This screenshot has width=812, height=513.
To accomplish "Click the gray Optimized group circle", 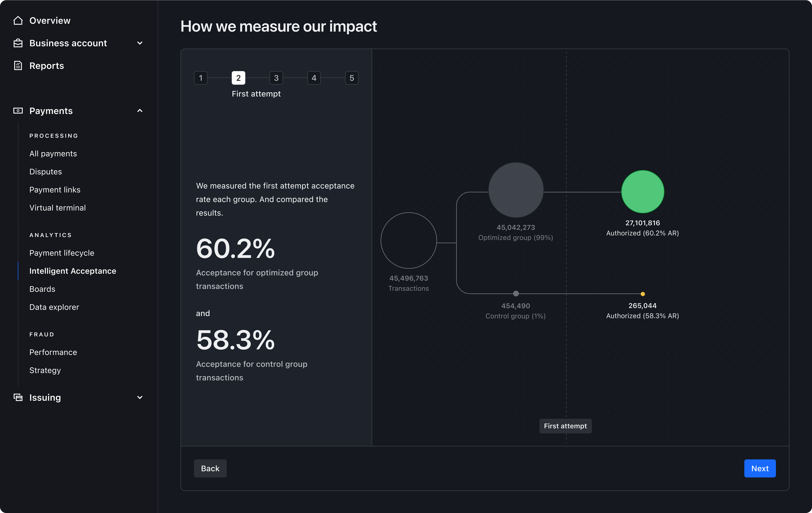I will click(516, 190).
